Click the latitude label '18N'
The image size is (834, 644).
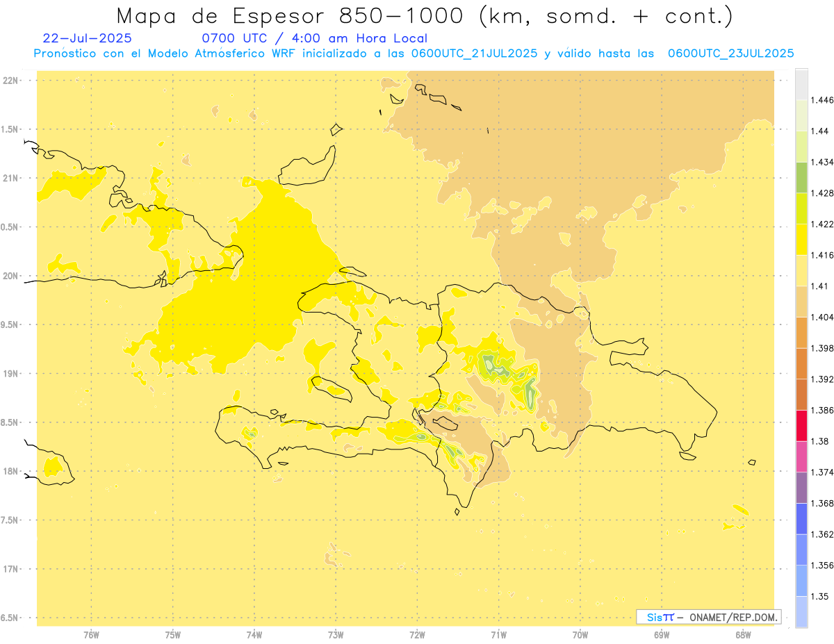10,471
